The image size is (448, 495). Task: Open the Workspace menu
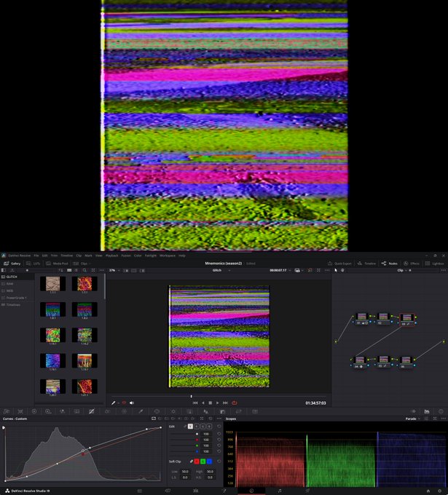click(x=168, y=256)
